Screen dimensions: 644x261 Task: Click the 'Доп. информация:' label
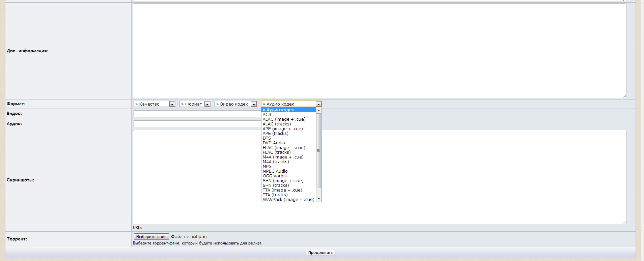27,51
